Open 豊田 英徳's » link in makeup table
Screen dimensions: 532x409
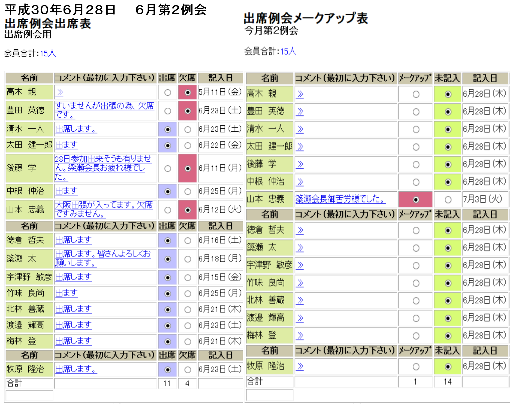(x=300, y=112)
